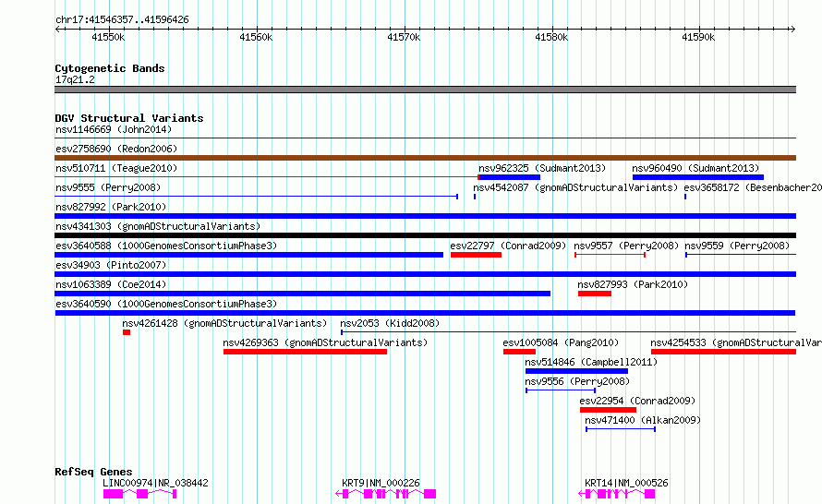Select the red esv22797 Conrad2009 bar
This screenshot has width=822, height=504.
tap(476, 255)
